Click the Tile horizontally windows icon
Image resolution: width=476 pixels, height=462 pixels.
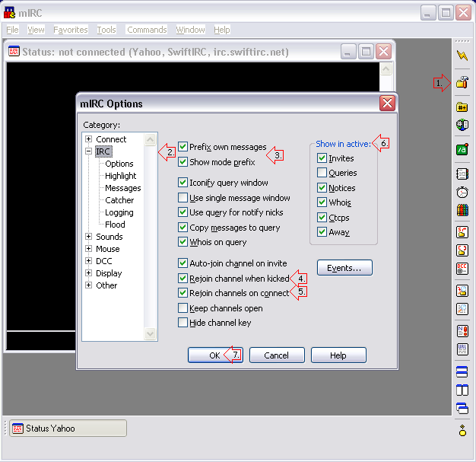(462, 371)
